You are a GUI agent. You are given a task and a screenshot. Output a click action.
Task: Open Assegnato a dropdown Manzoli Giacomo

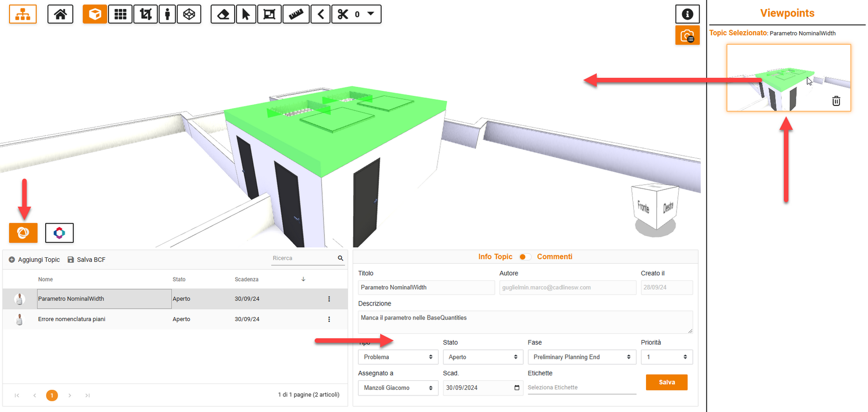398,388
